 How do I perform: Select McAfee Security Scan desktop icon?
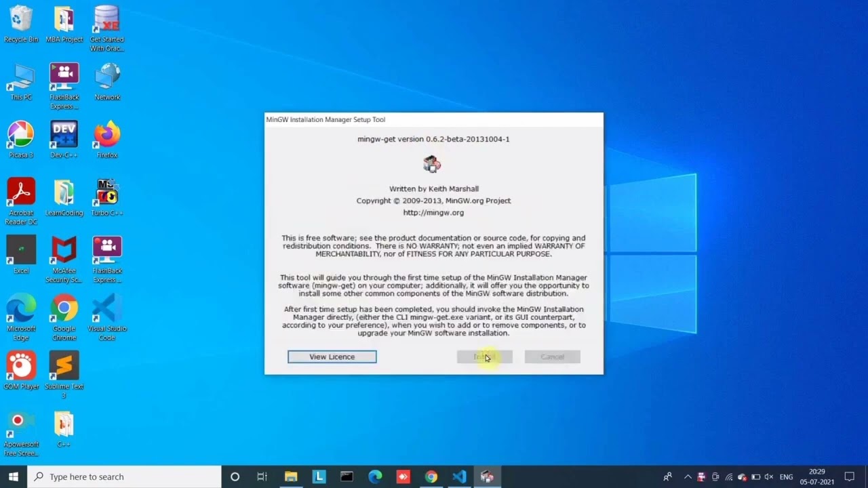(x=64, y=260)
